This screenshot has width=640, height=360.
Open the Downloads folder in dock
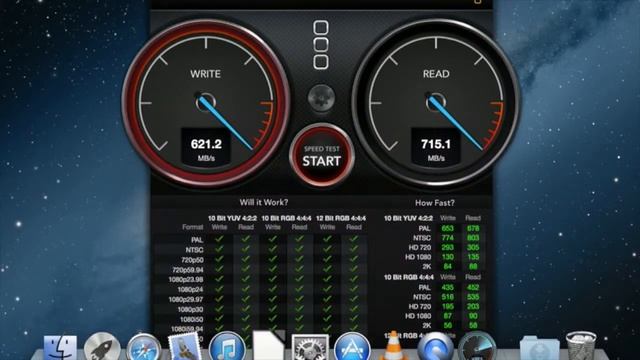click(x=539, y=348)
